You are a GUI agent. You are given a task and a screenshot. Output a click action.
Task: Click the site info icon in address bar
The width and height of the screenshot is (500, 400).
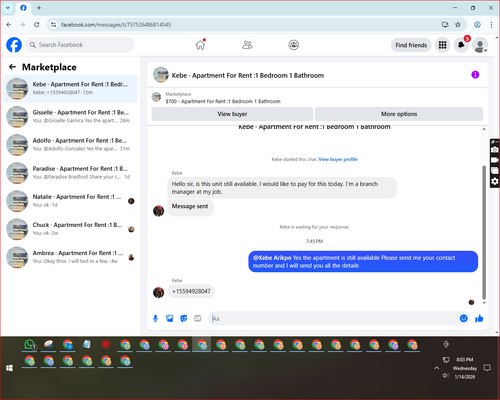[53, 25]
